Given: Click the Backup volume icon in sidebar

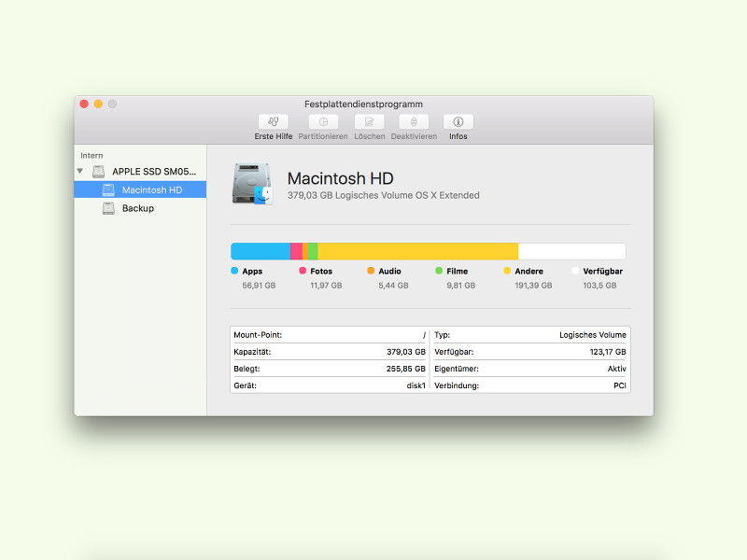Looking at the screenshot, I should coord(108,208).
